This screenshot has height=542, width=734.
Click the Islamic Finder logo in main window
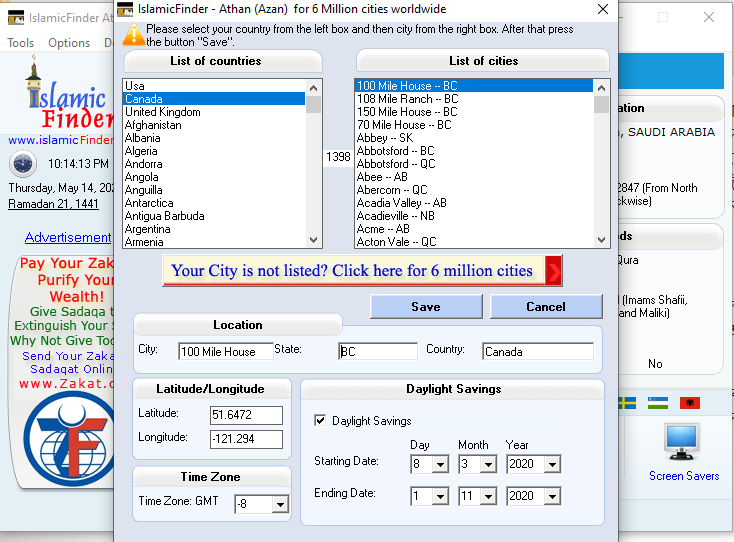[x=68, y=93]
